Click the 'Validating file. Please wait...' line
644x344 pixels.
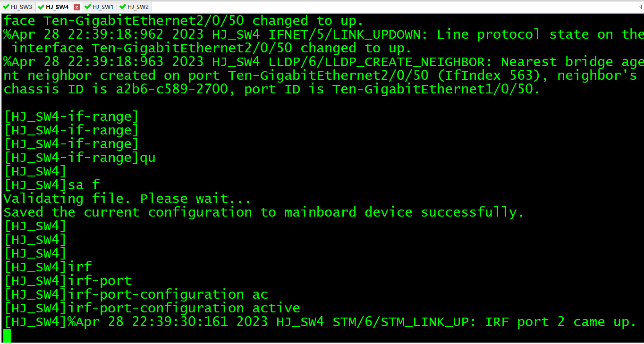127,199
